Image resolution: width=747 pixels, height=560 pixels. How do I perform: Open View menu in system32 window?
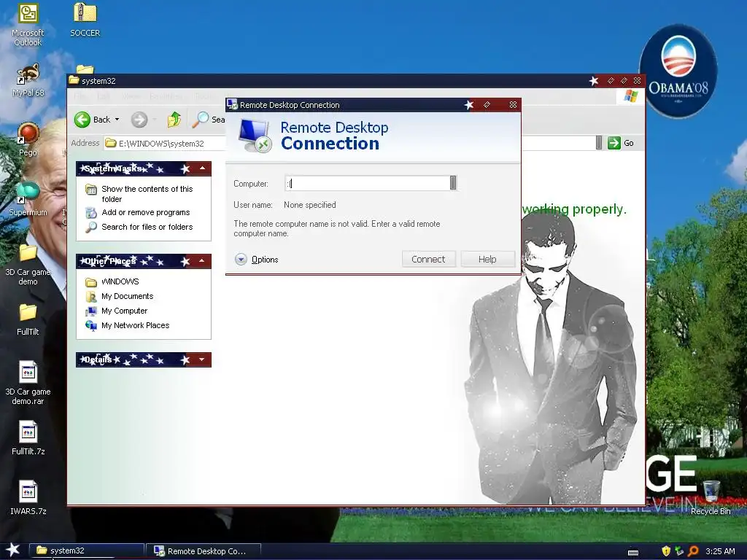pyautogui.click(x=131, y=96)
